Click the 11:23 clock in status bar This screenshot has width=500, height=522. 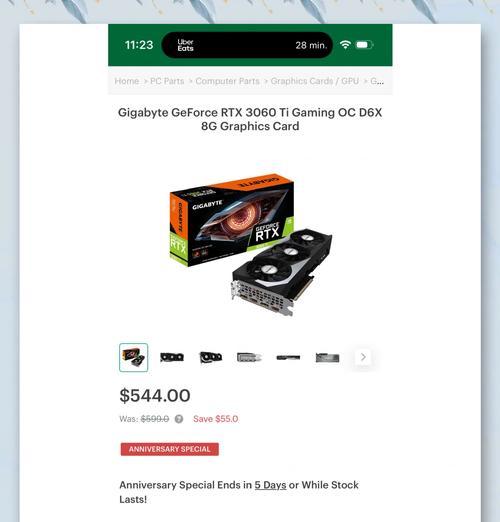tap(139, 45)
